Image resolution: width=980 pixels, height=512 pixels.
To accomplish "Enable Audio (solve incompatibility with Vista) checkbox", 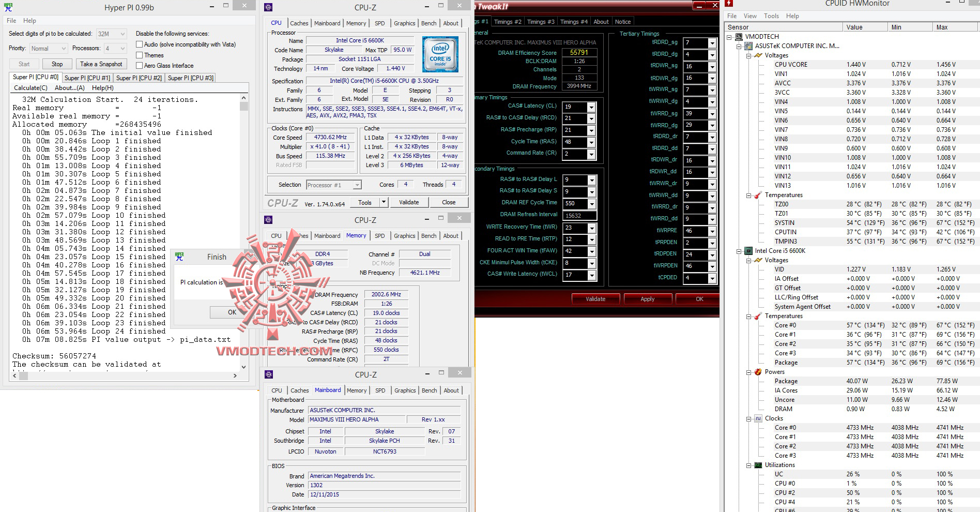I will point(139,44).
